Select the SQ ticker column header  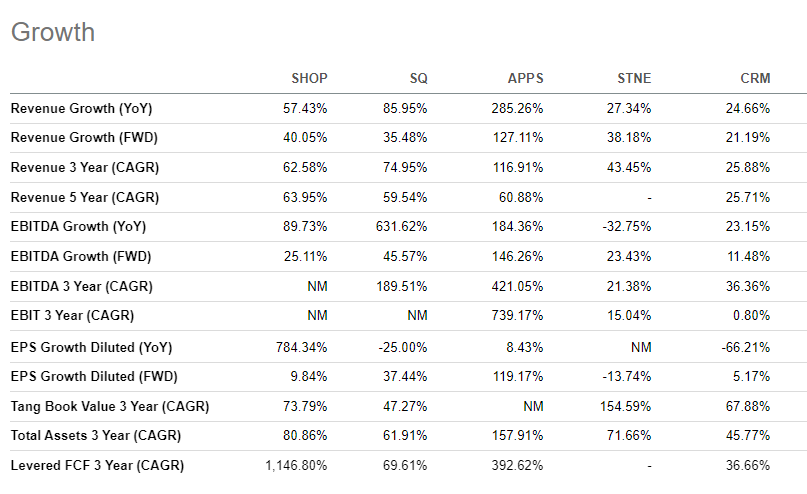coord(418,78)
